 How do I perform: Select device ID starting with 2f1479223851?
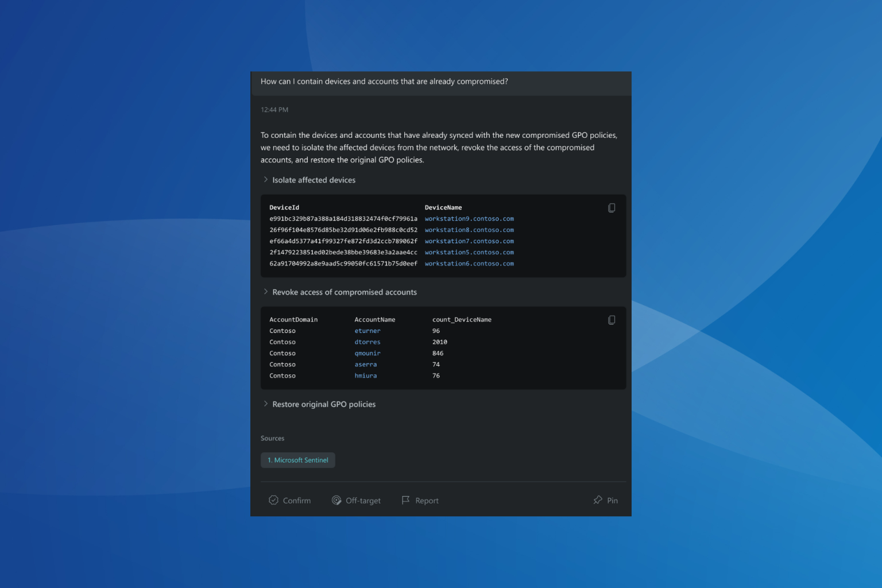[343, 253]
